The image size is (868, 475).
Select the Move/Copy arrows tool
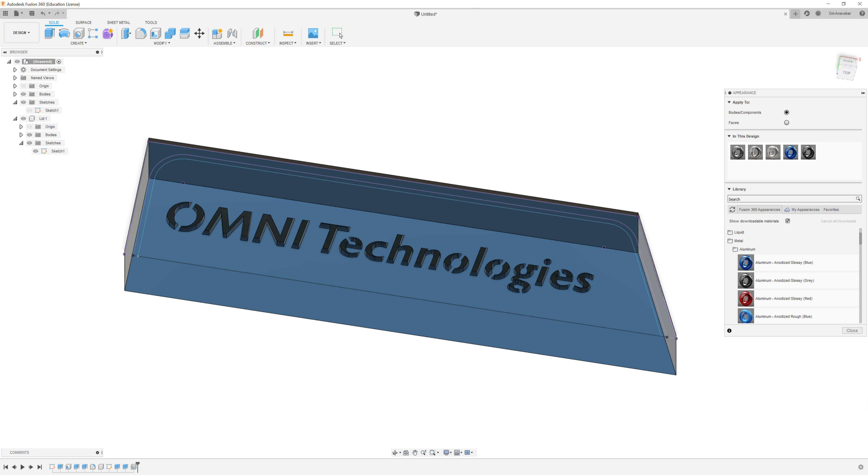pyautogui.click(x=199, y=33)
